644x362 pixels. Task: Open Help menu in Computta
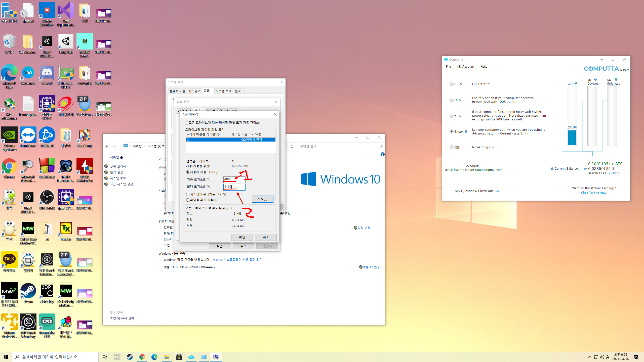tap(484, 67)
